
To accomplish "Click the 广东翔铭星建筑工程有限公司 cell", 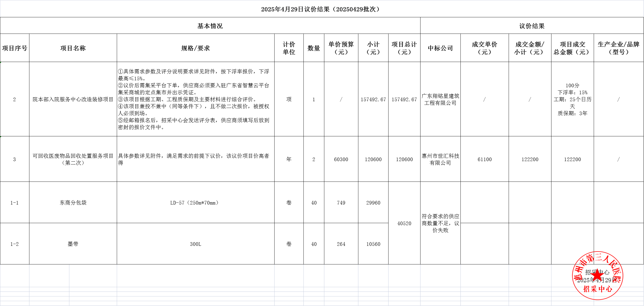I will [440, 99].
